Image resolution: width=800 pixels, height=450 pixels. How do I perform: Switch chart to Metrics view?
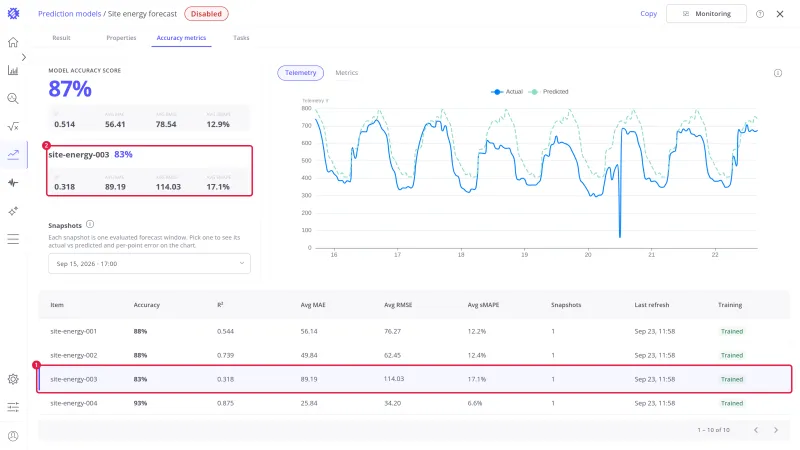click(x=346, y=73)
